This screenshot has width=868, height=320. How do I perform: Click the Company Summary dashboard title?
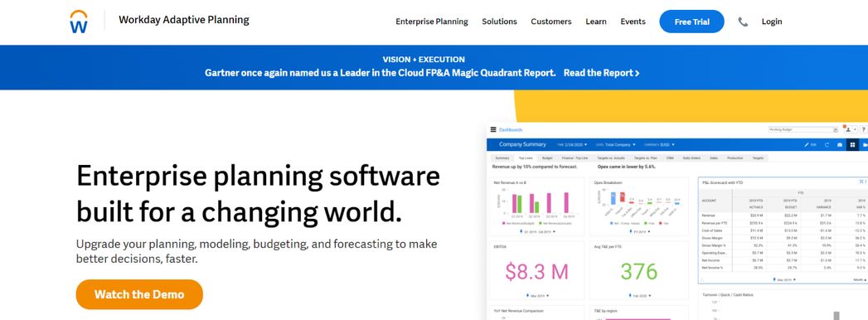[x=522, y=144]
